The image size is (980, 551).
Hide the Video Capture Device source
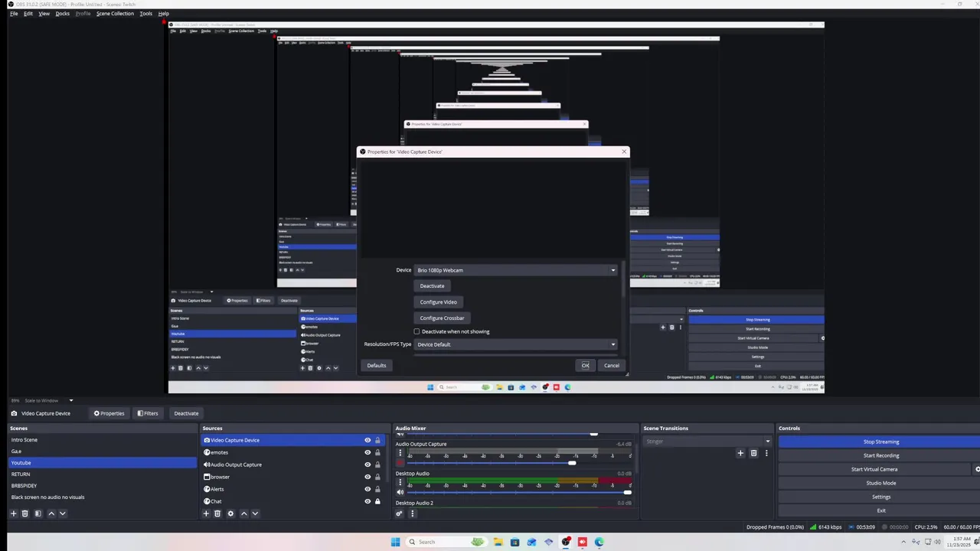(x=367, y=440)
